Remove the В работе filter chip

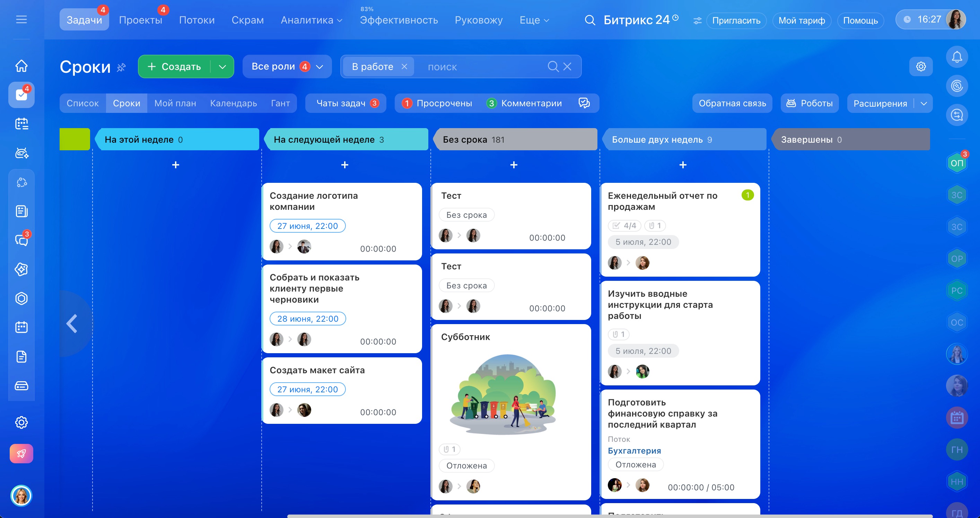pos(404,66)
